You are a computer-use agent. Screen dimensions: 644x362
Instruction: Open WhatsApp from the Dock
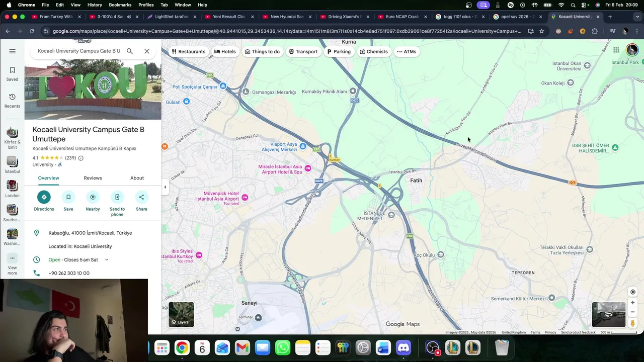pyautogui.click(x=283, y=347)
